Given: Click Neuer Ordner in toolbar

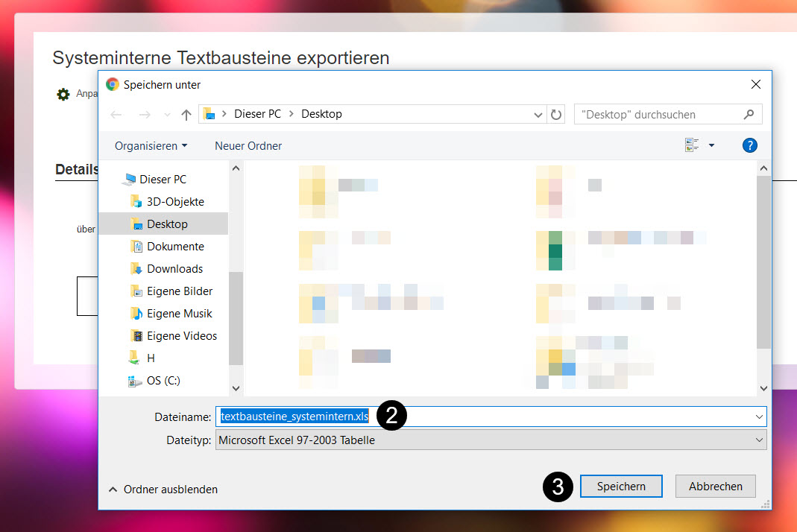Looking at the screenshot, I should tap(248, 146).
